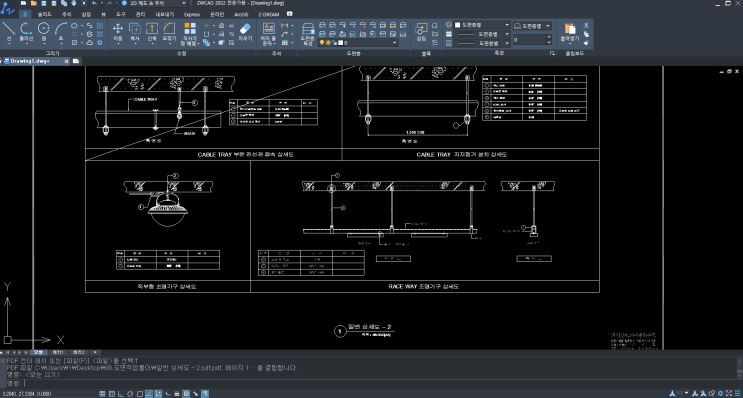743x398 pixels.
Task: Open the Insert (삽입) ribbon tab
Action: click(86, 14)
